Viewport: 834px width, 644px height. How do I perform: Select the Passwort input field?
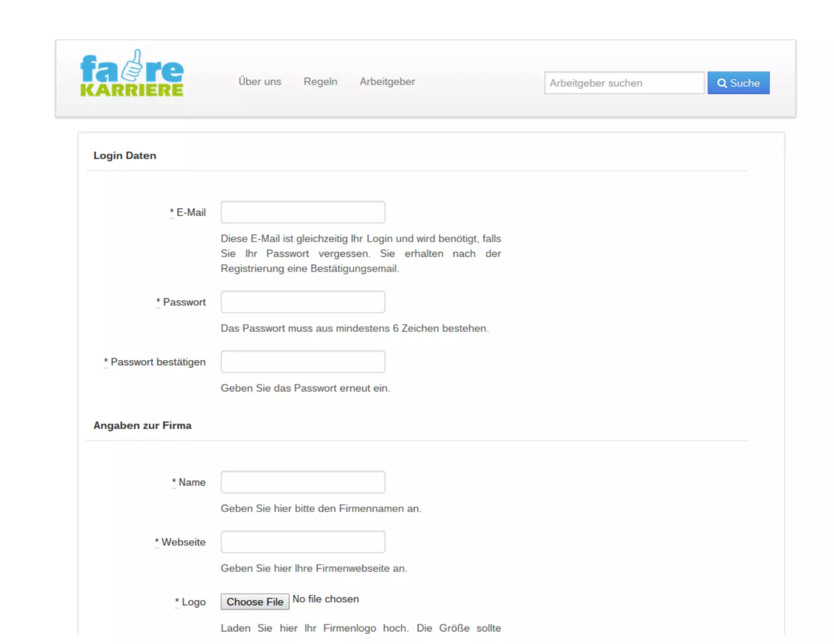(x=303, y=302)
